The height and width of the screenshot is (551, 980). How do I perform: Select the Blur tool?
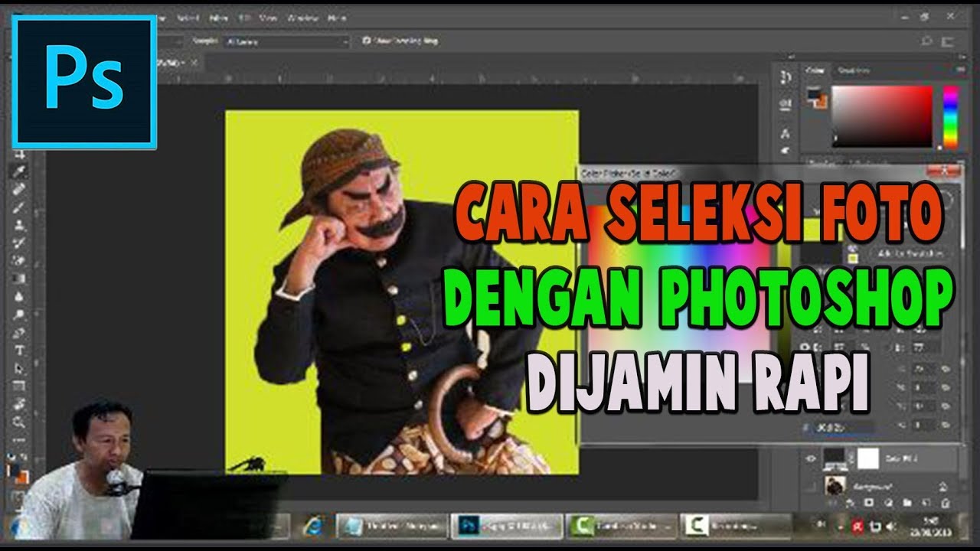tap(20, 297)
